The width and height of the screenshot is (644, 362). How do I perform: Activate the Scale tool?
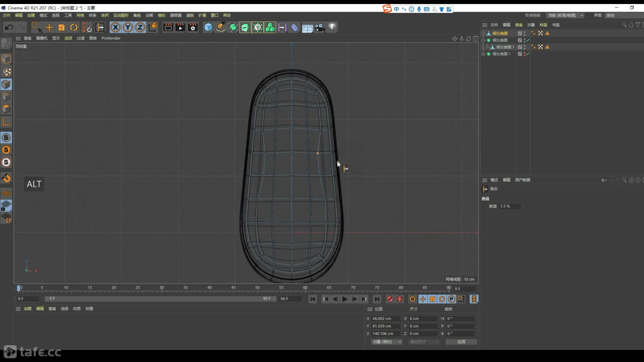pos(61,27)
